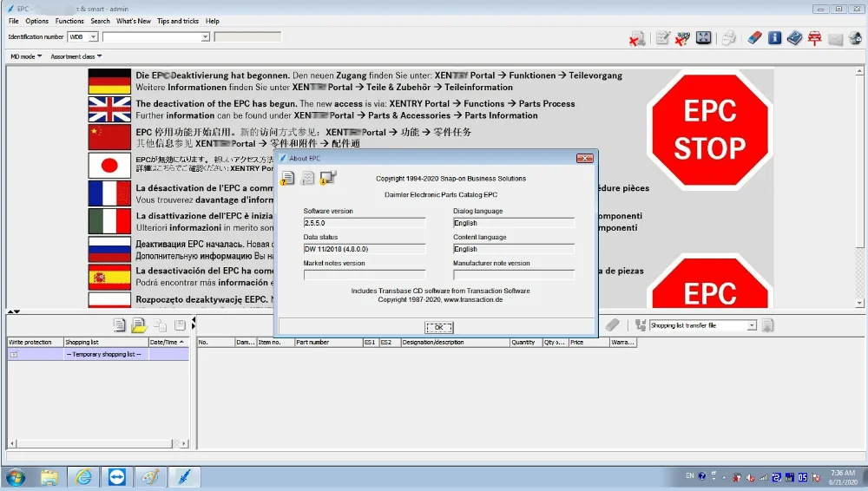This screenshot has height=491, width=868.
Task: Select the eraser tool icon
Action: (x=754, y=37)
